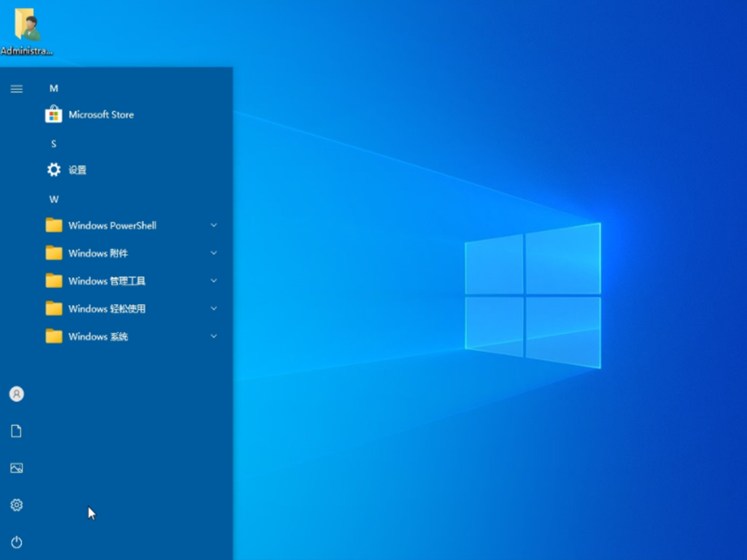Expand Windows PowerShell using its chevron
Screen dimensions: 747x560
(214, 225)
